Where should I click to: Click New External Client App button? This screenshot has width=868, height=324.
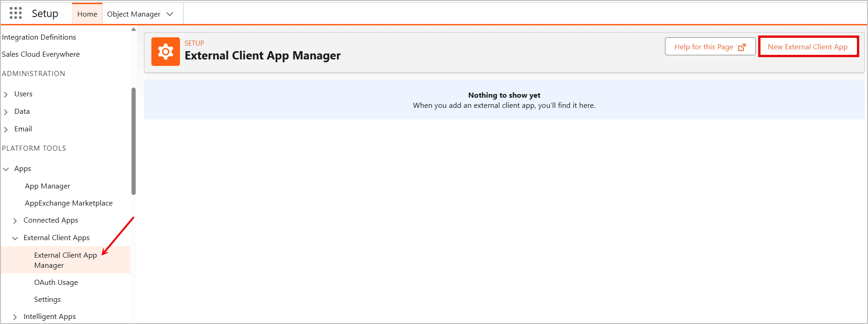(x=808, y=47)
